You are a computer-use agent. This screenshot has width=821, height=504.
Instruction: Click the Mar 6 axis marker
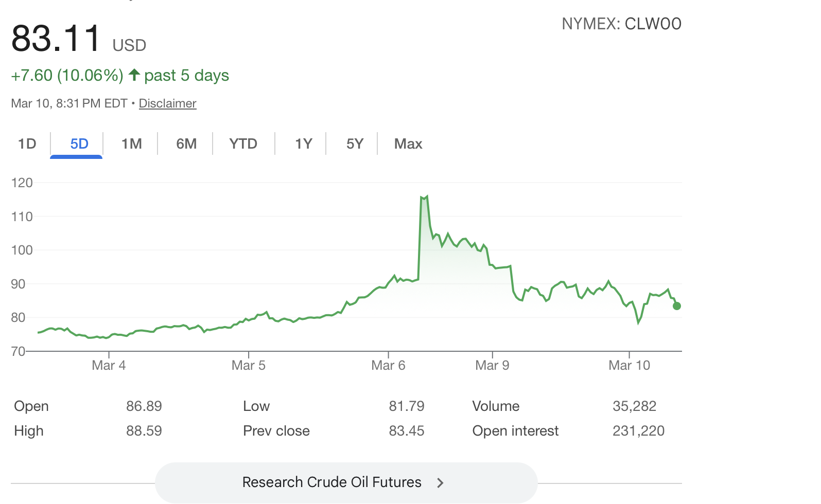click(388, 365)
